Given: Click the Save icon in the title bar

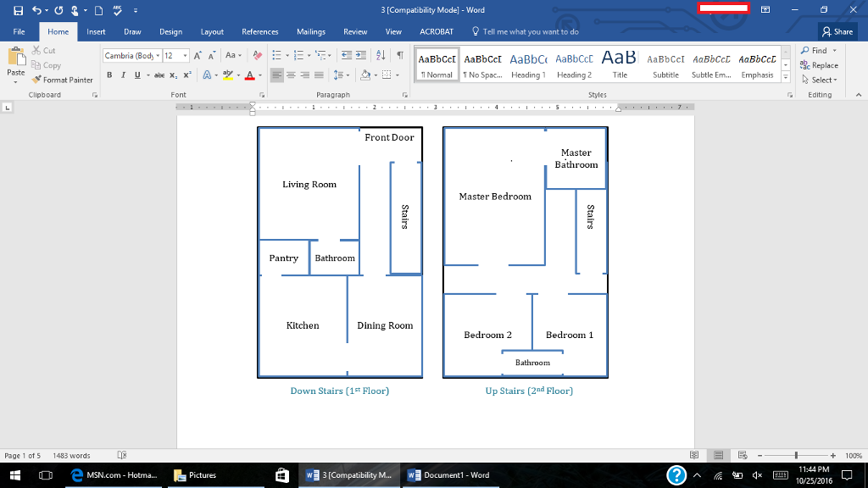Looking at the screenshot, I should tap(18, 10).
